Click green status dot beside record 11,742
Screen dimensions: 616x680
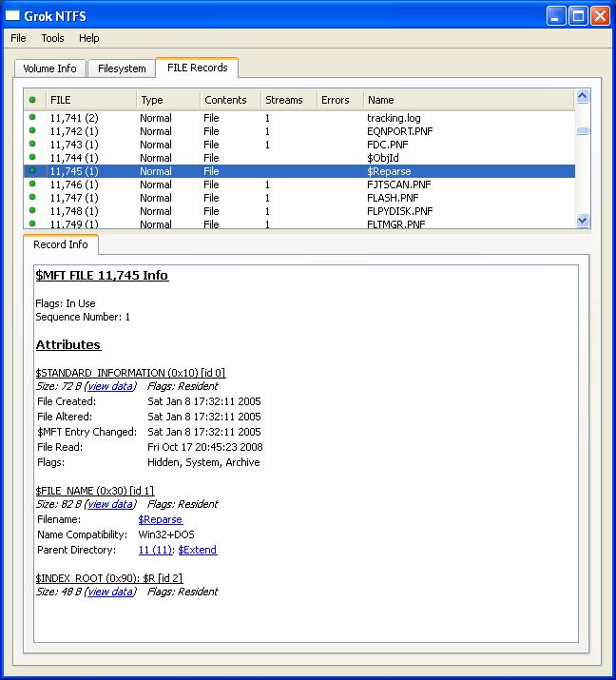pos(32,131)
